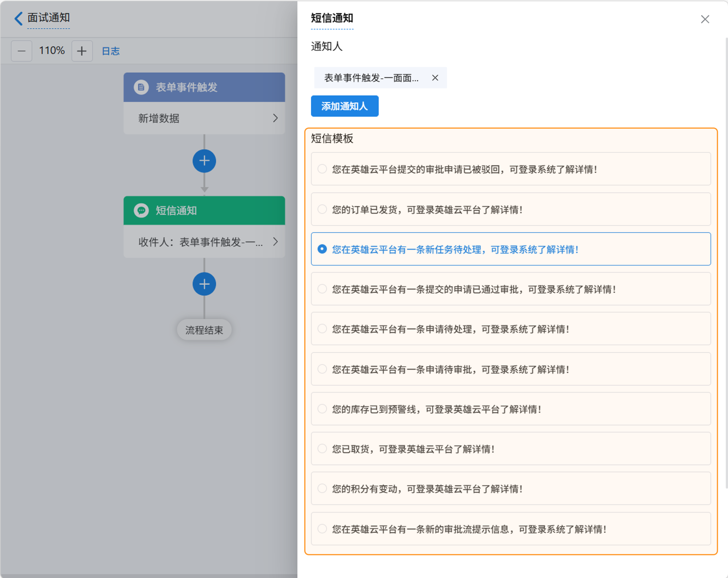The width and height of the screenshot is (728, 578).
Task: Expand the 新增数据 row chevron
Action: coord(275,118)
